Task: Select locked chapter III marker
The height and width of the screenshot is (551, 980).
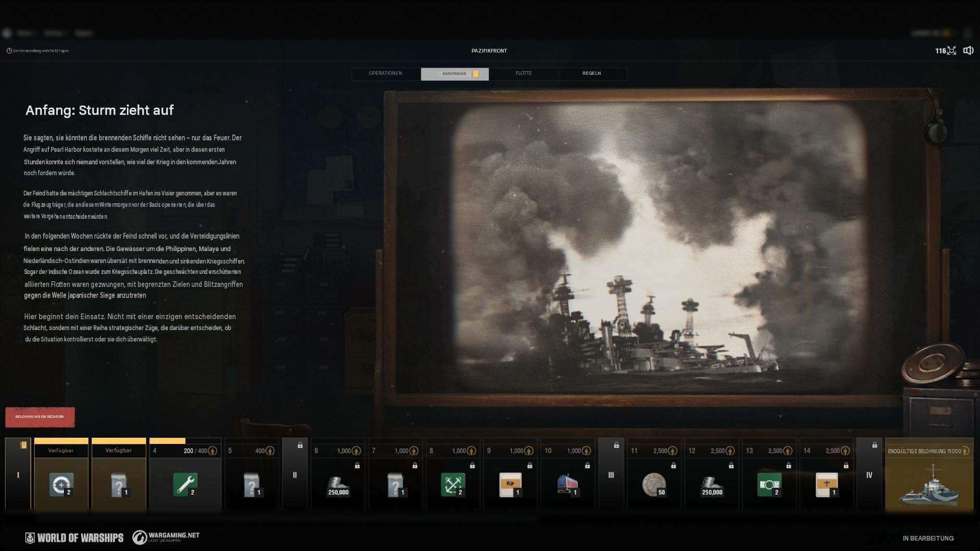Action: pyautogui.click(x=611, y=474)
